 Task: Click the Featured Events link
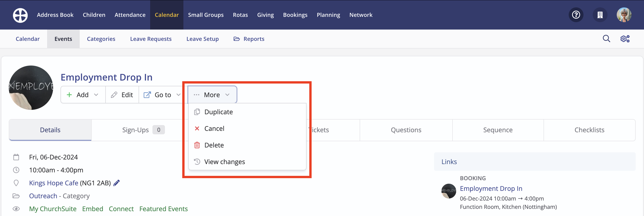(x=164, y=209)
